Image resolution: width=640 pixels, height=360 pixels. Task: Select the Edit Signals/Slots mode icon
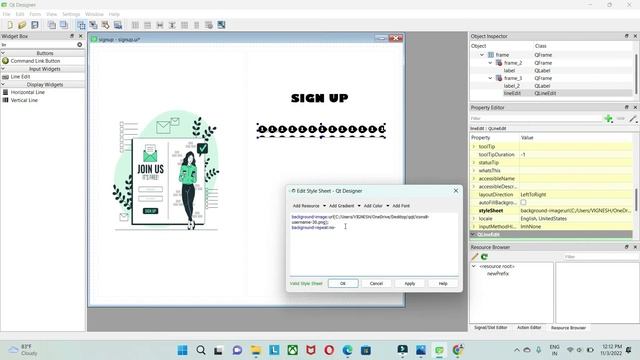coord(93,25)
